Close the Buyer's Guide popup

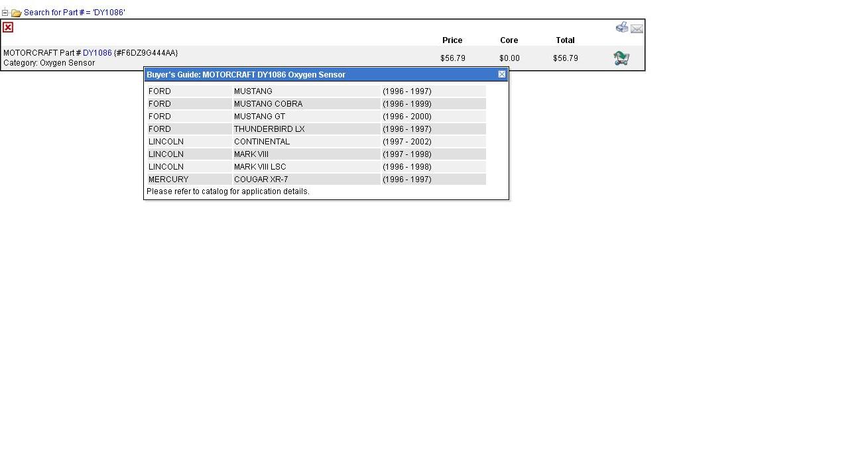click(x=502, y=74)
